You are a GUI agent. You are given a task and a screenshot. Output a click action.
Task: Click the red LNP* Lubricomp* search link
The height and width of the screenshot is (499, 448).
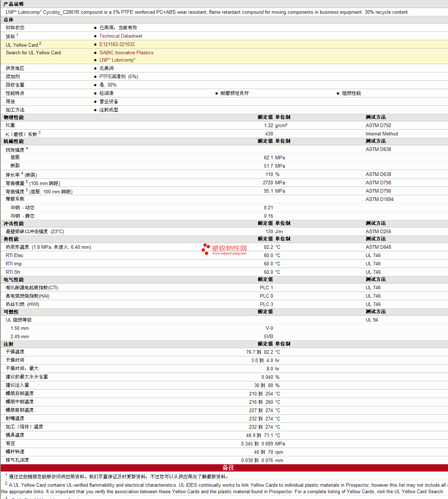[117, 60]
